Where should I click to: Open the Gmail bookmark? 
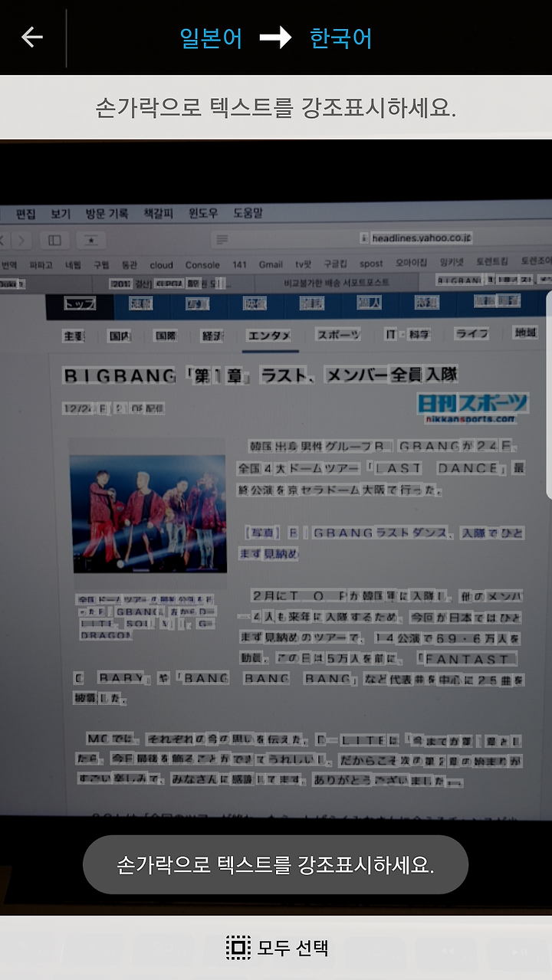(x=271, y=265)
